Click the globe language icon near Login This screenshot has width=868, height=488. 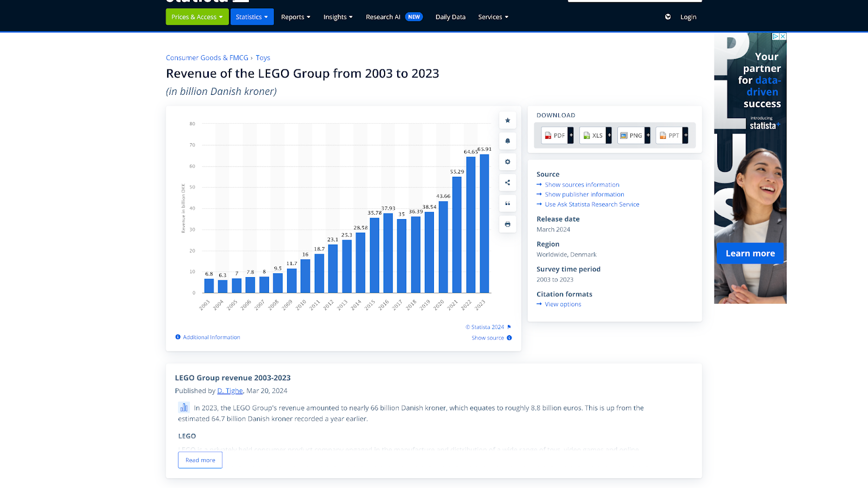point(668,17)
